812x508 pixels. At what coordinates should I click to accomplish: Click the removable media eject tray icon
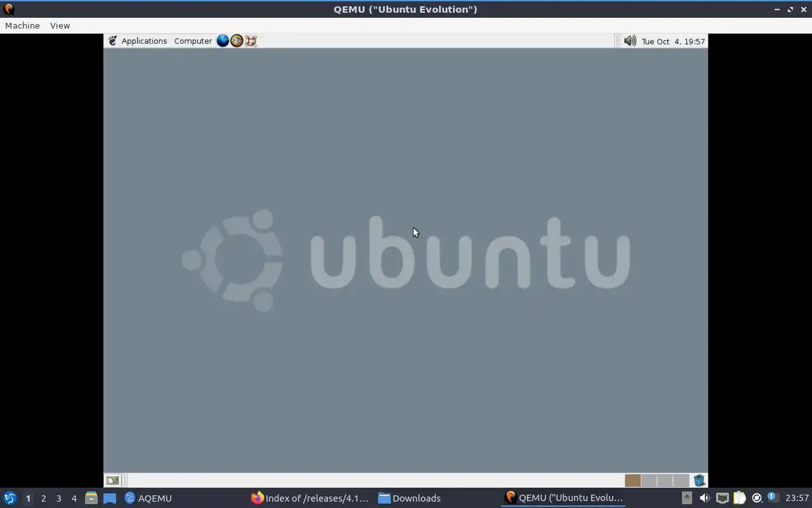point(686,498)
